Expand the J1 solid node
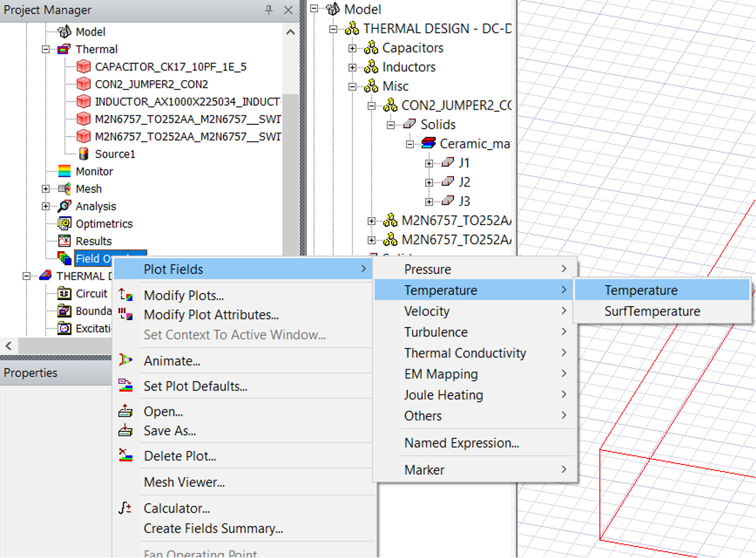Image resolution: width=756 pixels, height=558 pixels. [x=429, y=163]
